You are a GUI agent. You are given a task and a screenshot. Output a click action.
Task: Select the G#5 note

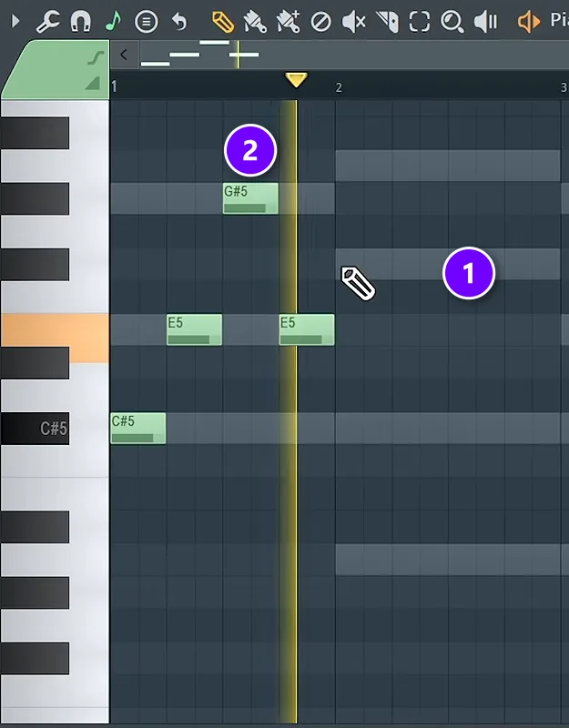click(x=250, y=198)
